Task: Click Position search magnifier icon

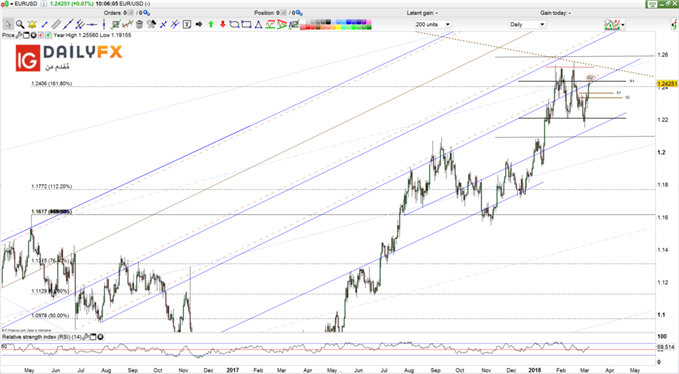Action: point(299,13)
